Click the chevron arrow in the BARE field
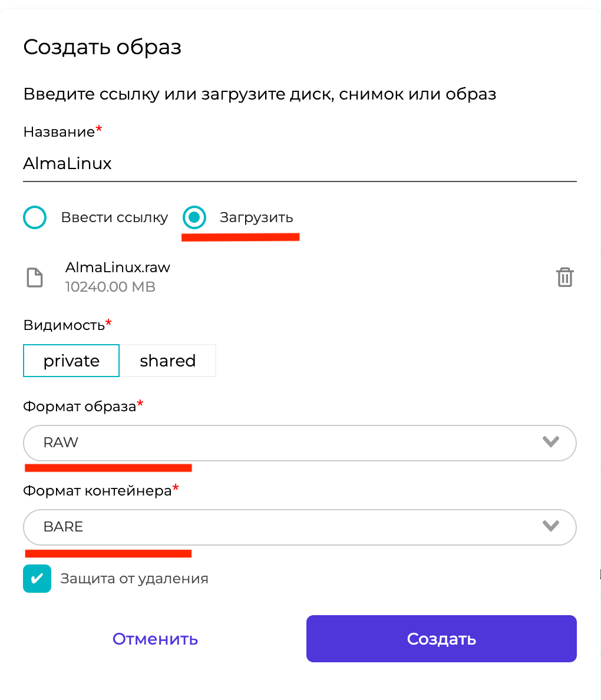This screenshot has width=601, height=700. (550, 526)
